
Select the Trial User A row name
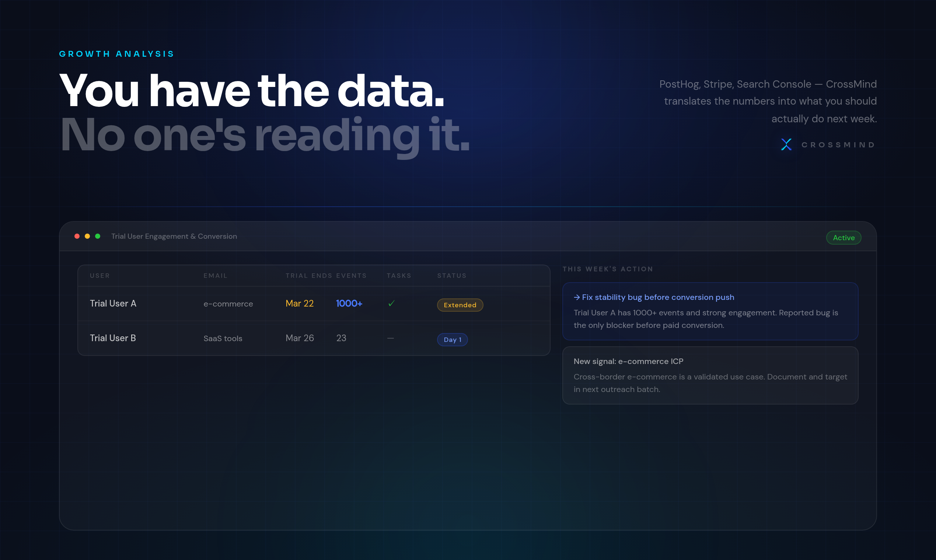point(113,304)
